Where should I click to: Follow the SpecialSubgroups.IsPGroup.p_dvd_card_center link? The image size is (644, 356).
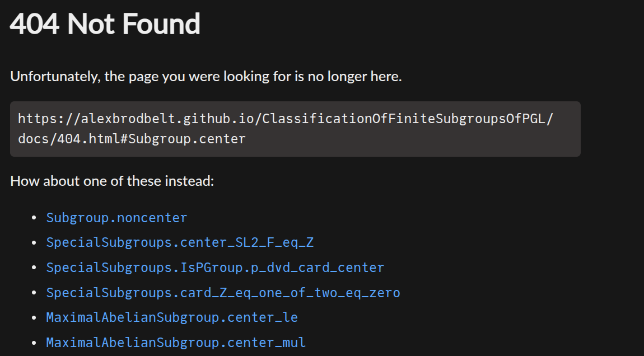pyautogui.click(x=215, y=268)
